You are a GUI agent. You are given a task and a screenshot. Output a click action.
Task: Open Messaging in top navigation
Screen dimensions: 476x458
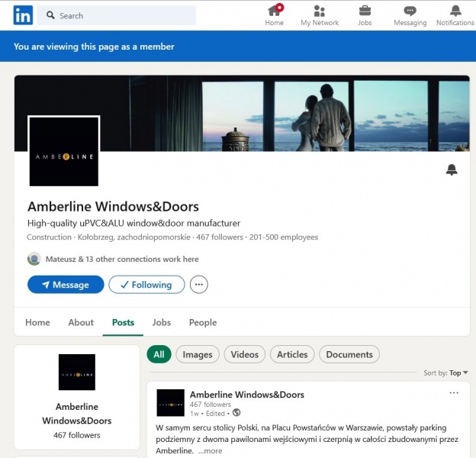(410, 15)
